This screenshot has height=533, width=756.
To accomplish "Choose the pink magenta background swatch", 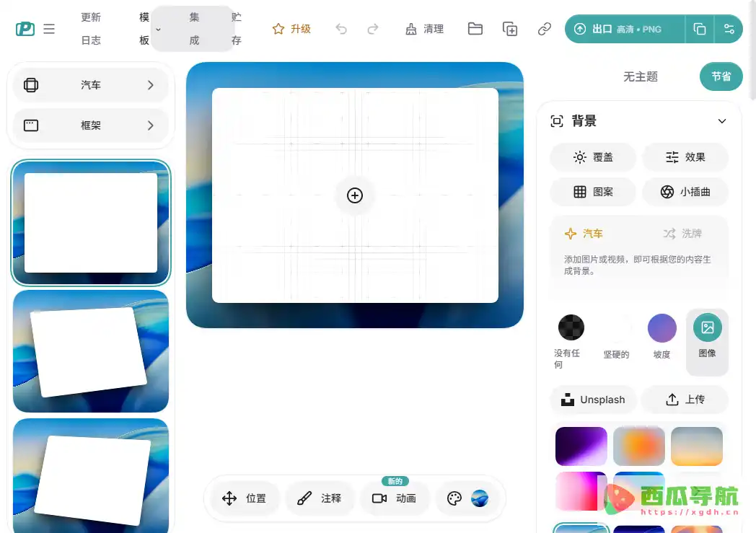I will tap(581, 490).
